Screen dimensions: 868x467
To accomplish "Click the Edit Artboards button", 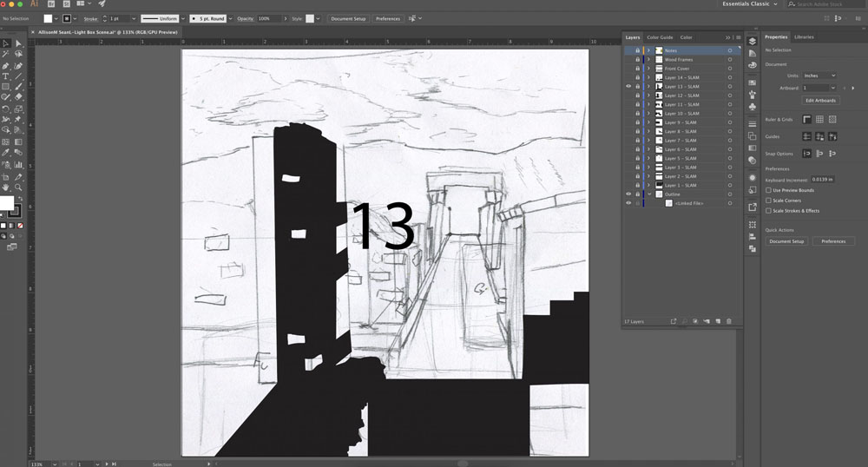I will tap(820, 100).
